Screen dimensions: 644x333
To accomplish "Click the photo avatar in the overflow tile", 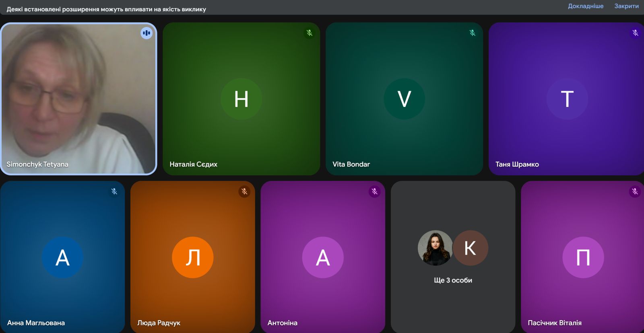I will [435, 248].
